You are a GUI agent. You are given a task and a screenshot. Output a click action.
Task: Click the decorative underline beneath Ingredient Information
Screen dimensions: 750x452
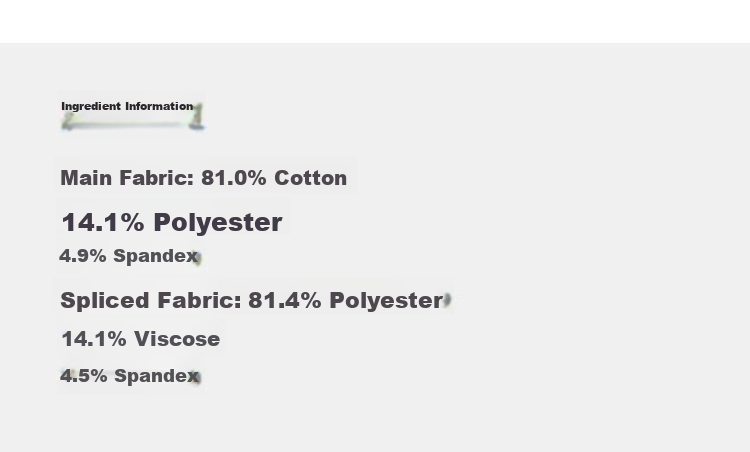(x=133, y=124)
